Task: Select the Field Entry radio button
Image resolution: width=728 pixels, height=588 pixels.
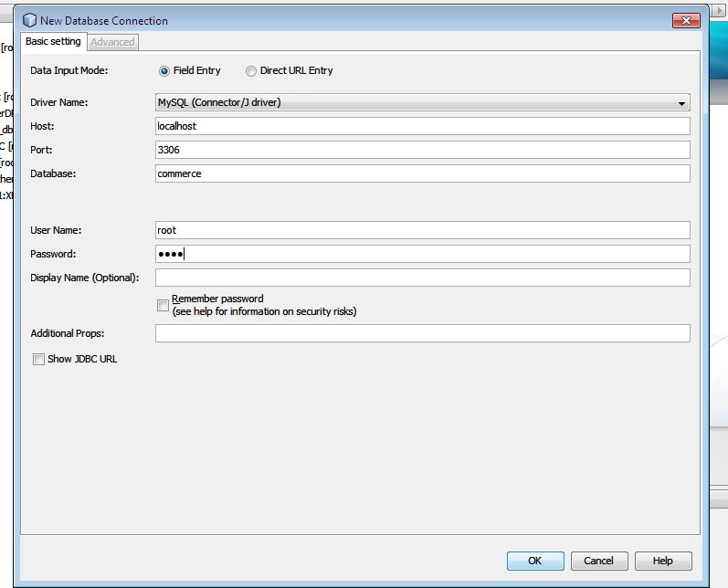Action: pyautogui.click(x=164, y=71)
